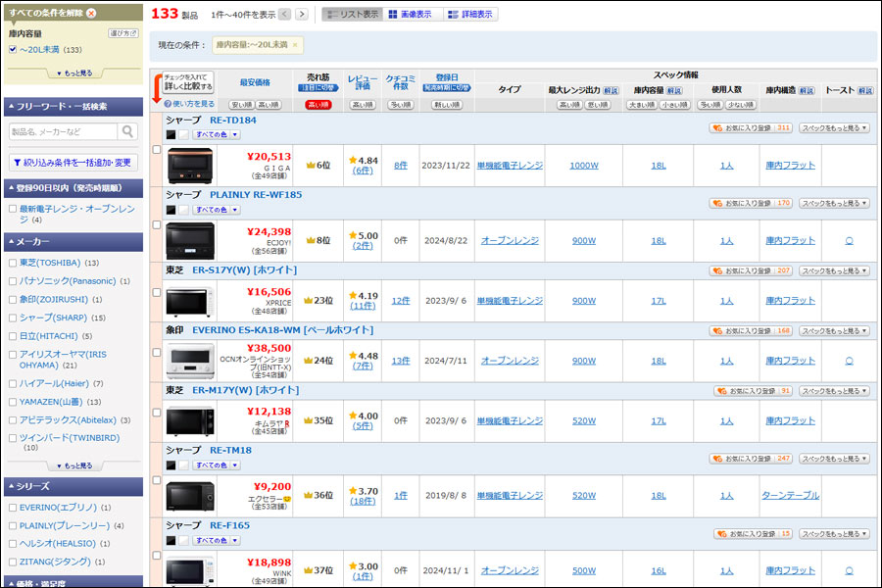Check the ハイアール(Haier) maker filter
Screen dimensions: 882x588
point(13,384)
